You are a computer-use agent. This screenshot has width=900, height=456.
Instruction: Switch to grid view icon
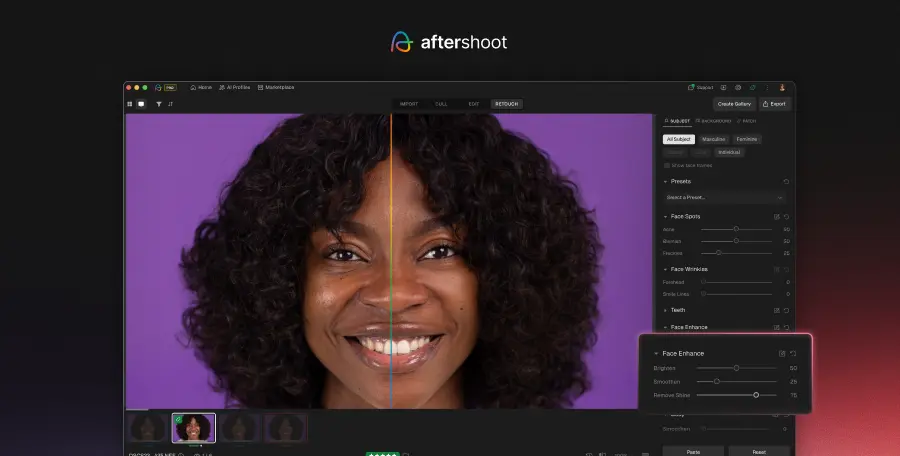click(x=130, y=104)
